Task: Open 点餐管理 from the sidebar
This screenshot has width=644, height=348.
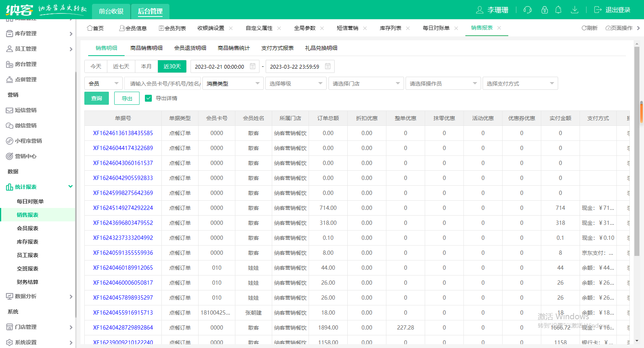Action: pyautogui.click(x=23, y=79)
